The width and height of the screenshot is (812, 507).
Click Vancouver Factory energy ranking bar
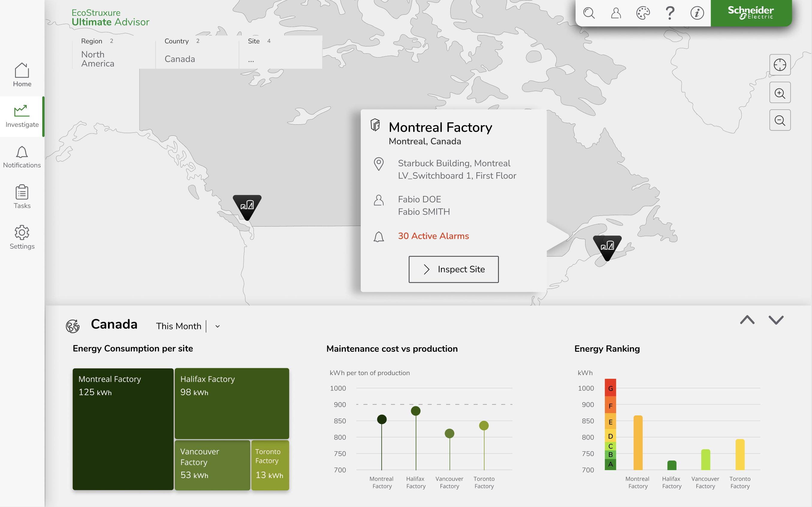pyautogui.click(x=706, y=459)
